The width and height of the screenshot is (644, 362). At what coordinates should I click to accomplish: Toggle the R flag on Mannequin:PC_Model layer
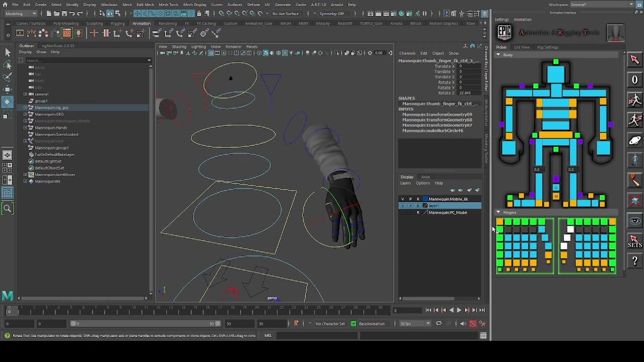pyautogui.click(x=418, y=212)
